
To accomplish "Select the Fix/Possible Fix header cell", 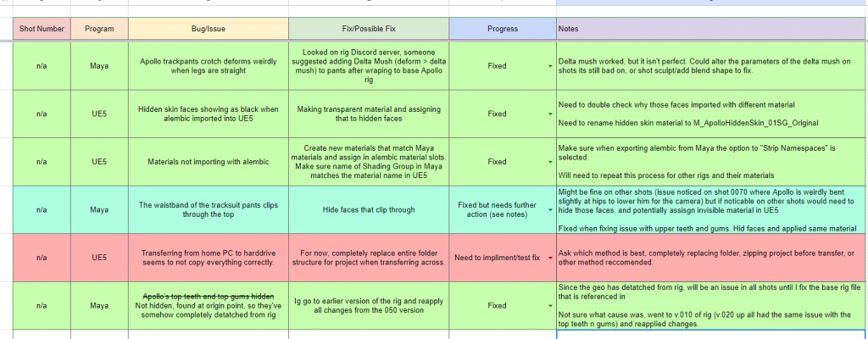I will [369, 29].
